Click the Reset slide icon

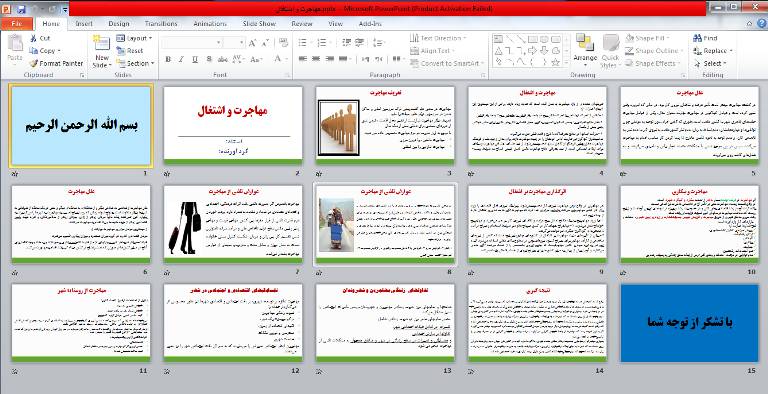pos(120,50)
